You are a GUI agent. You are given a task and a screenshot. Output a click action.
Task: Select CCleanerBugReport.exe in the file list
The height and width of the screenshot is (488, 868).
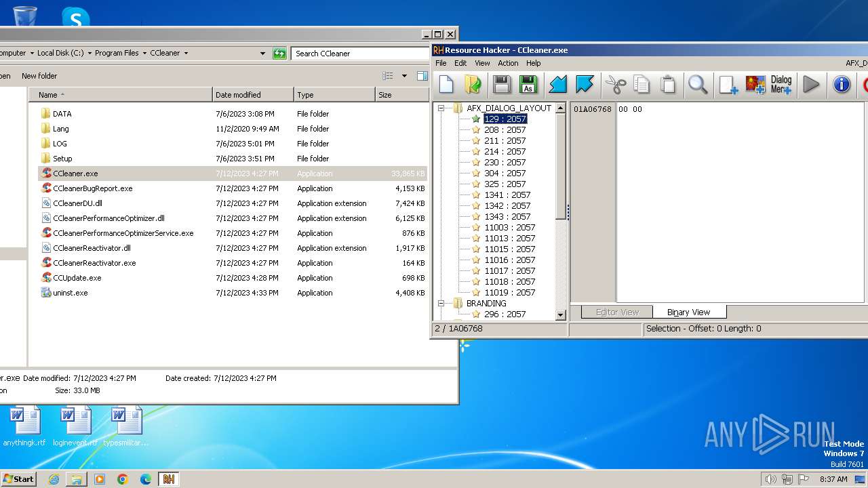(92, 188)
